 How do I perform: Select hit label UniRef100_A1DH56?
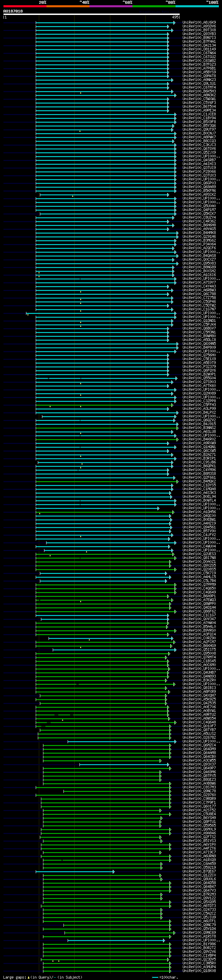(x=199, y=512)
